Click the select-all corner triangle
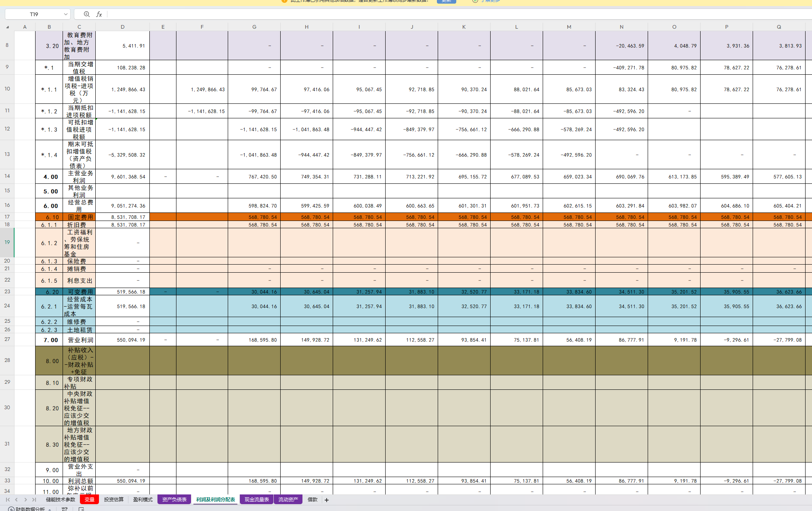 (7, 27)
